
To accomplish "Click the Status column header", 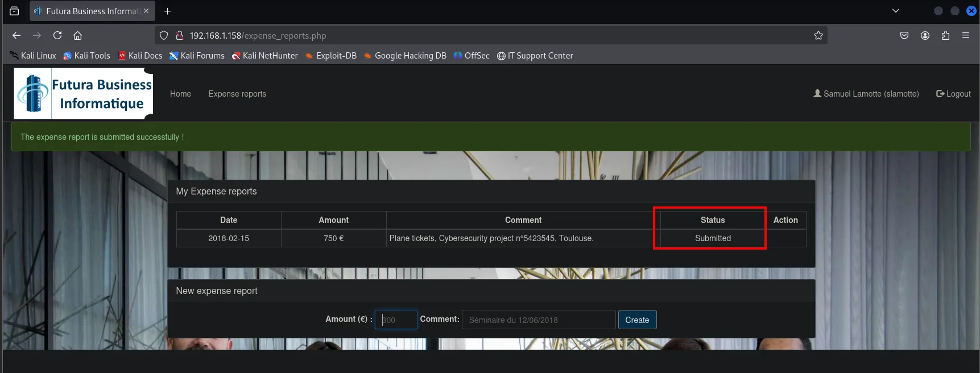I will point(713,220).
